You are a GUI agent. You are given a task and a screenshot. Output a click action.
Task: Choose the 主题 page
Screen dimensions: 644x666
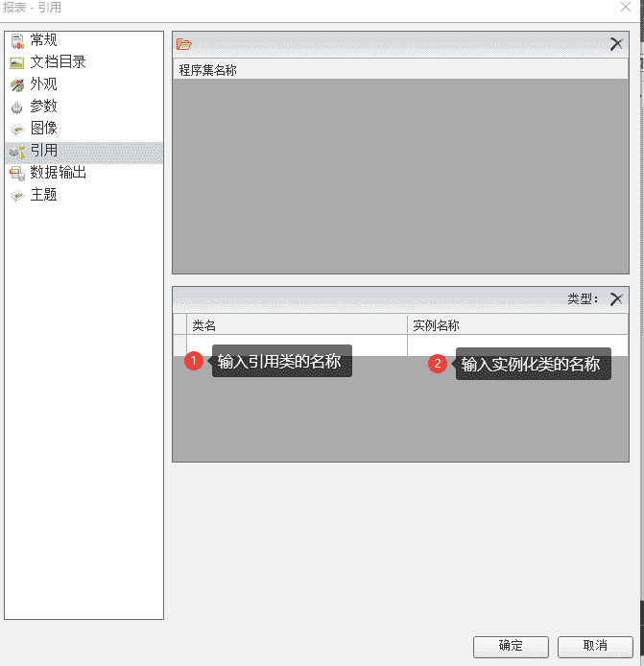pyautogui.click(x=83, y=195)
